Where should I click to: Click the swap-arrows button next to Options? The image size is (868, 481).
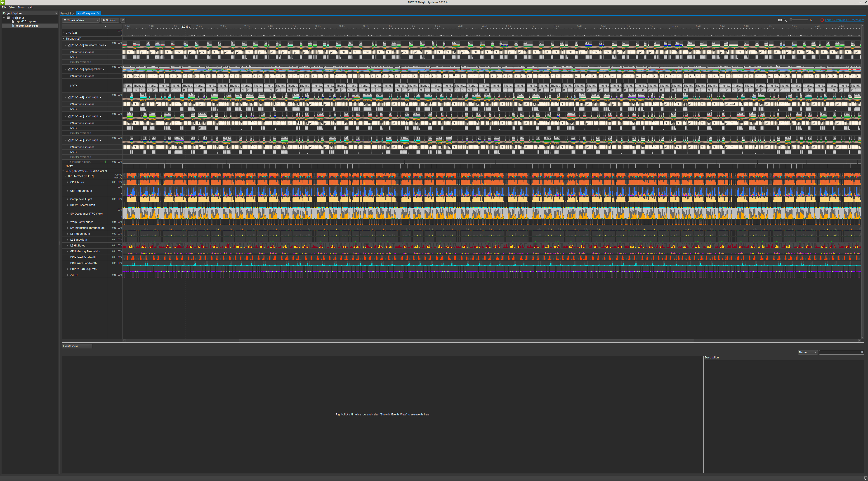point(123,20)
